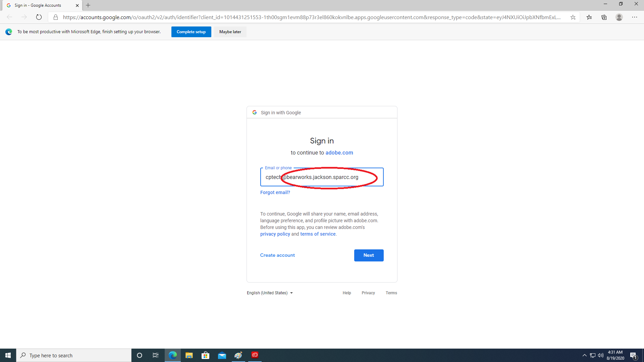
Task: Add page to favorites with star icon
Action: tap(573, 17)
